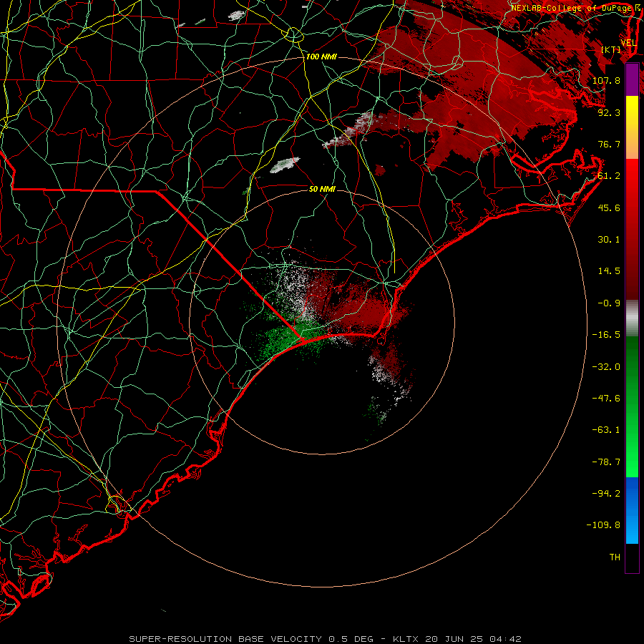Click the -0.9 velocity scale value
This screenshot has width=644, height=644.
(609, 303)
